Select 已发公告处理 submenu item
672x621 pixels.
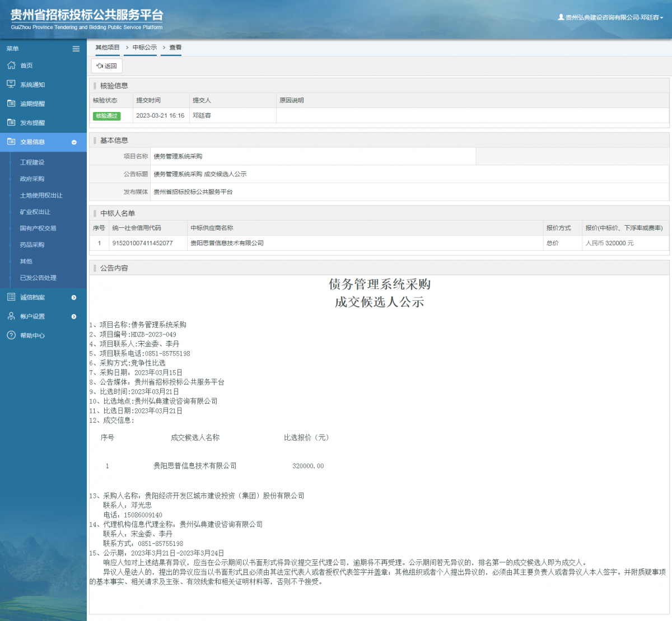point(38,278)
